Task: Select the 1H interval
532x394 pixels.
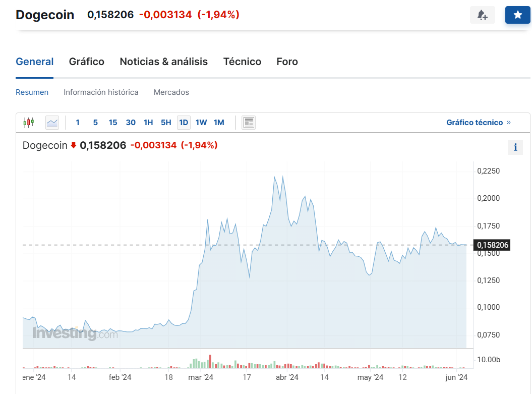Action: pos(148,123)
